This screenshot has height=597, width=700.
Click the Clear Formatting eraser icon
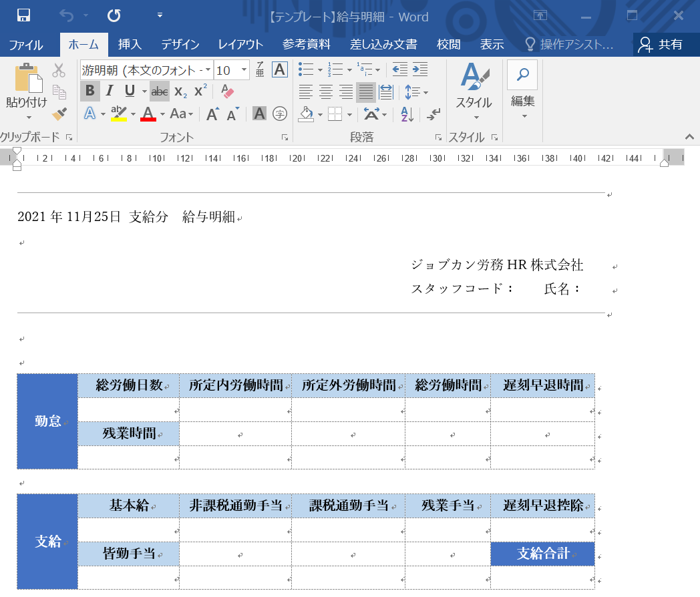[x=227, y=91]
